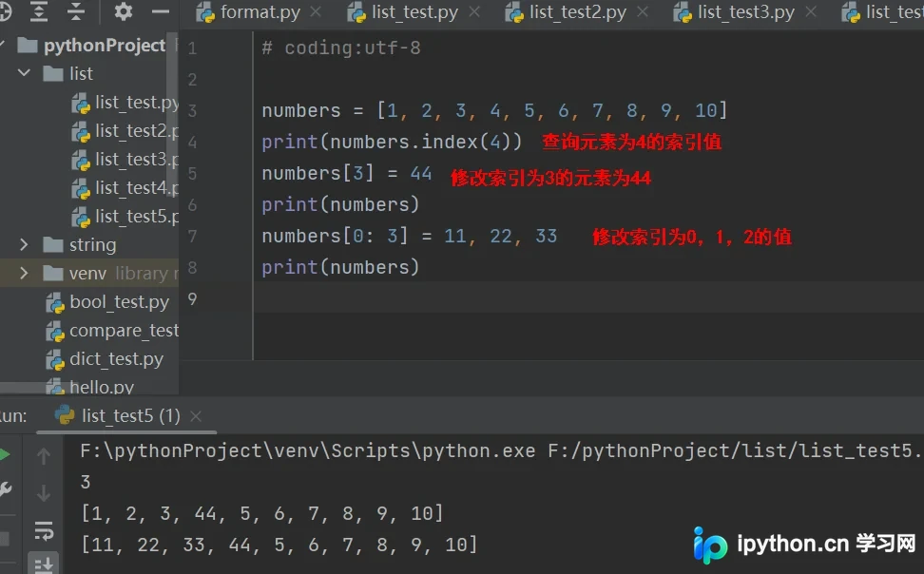The height and width of the screenshot is (574, 924).
Task: Collapse the list folder chevron
Action: [24, 73]
